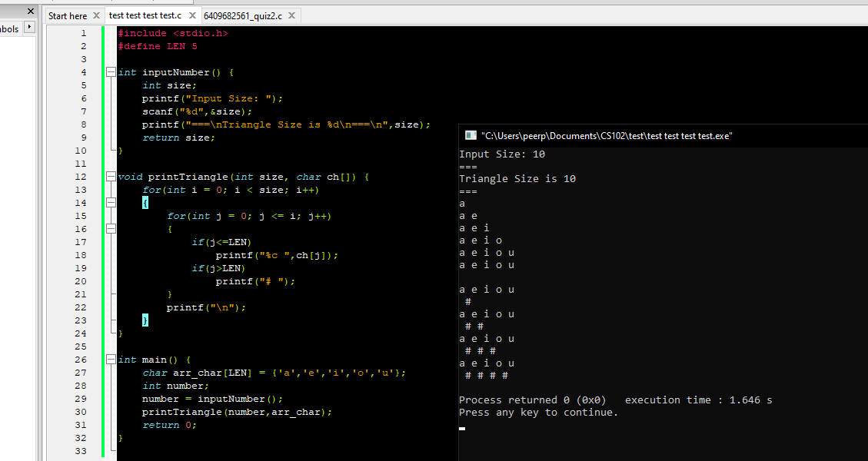Click the 'int size;' declaration
Viewport: 868px width, 461px height.
pyautogui.click(x=169, y=86)
